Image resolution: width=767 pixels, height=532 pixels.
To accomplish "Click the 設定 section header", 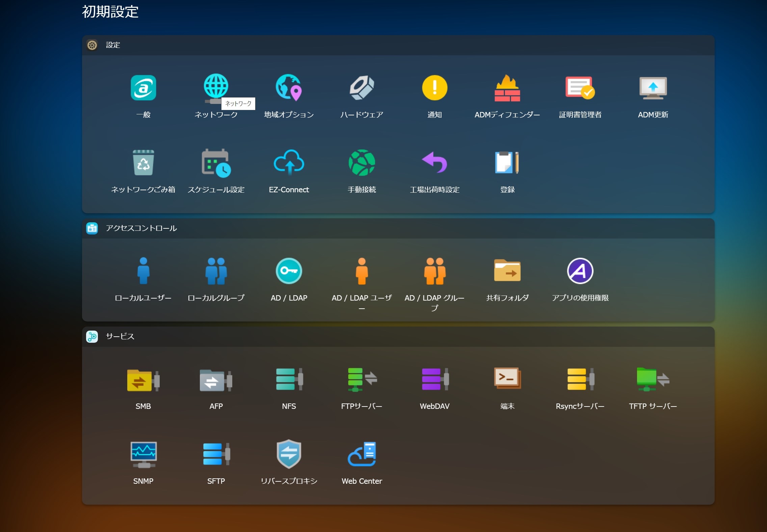I will point(113,45).
